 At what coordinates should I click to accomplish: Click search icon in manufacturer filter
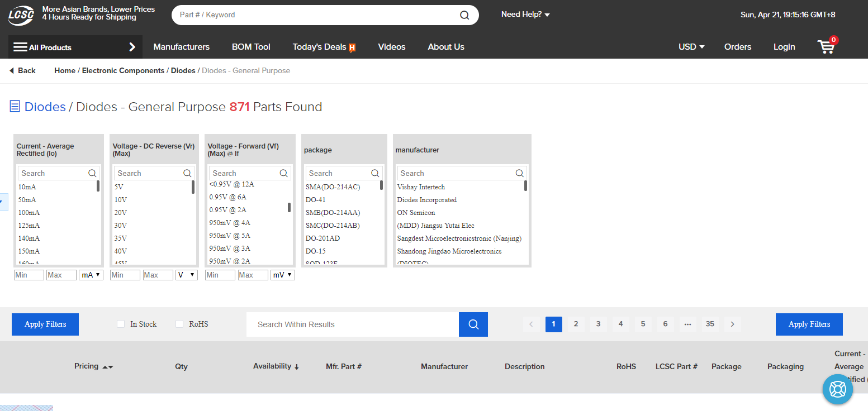(519, 173)
